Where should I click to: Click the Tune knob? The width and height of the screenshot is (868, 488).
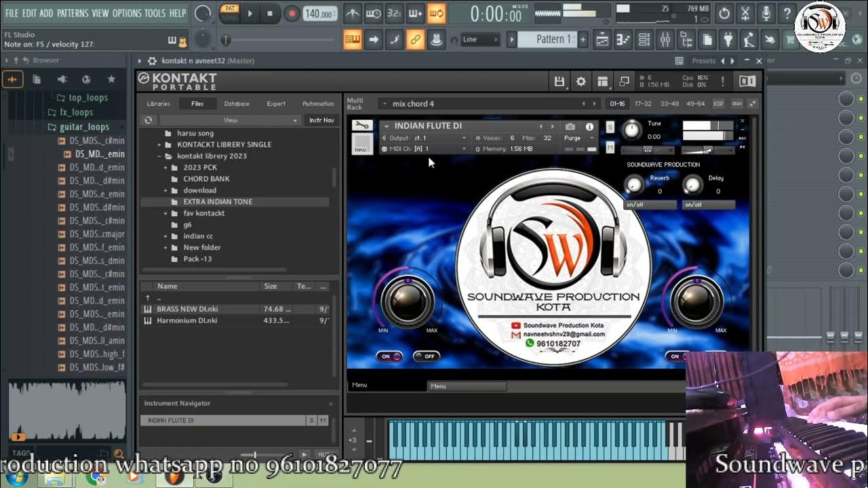(631, 129)
